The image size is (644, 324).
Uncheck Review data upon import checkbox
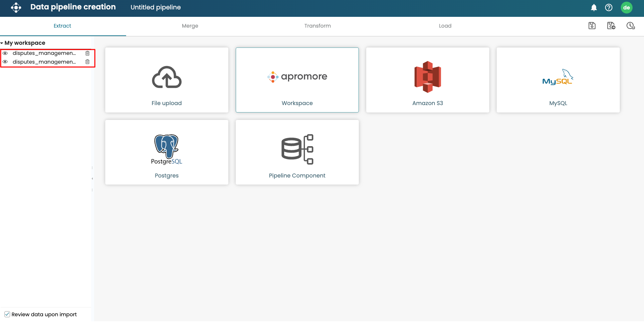click(x=7, y=314)
